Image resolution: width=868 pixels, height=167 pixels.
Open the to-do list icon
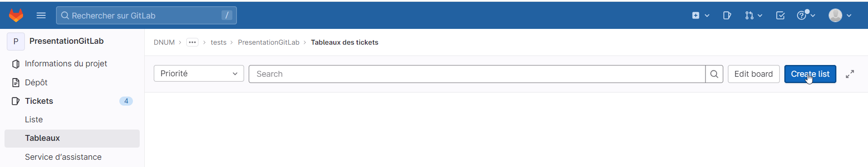pos(780,15)
